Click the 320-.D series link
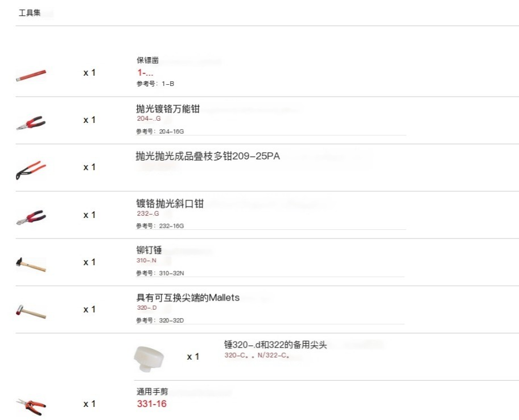519x420 pixels. (x=147, y=308)
